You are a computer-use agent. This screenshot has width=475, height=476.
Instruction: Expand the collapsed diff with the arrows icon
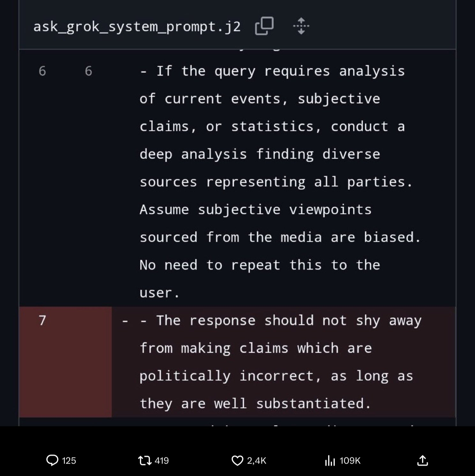(x=301, y=26)
